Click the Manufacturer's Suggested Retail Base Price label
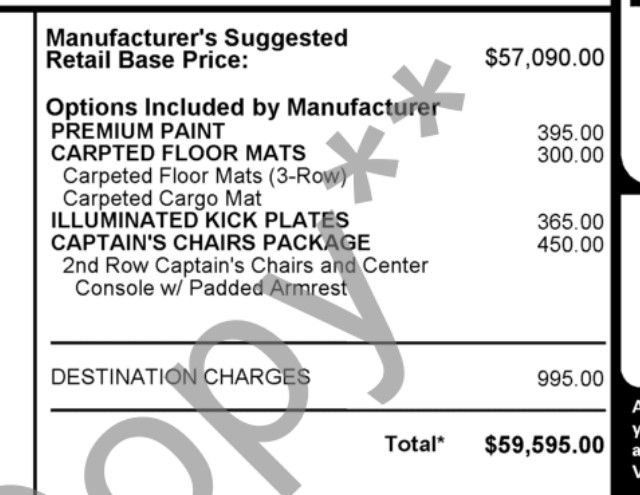Viewport: 640px width, 495px height. (197, 49)
